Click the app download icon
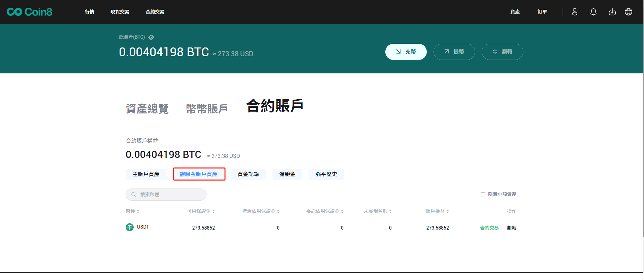This screenshot has height=273, width=644. point(612,12)
